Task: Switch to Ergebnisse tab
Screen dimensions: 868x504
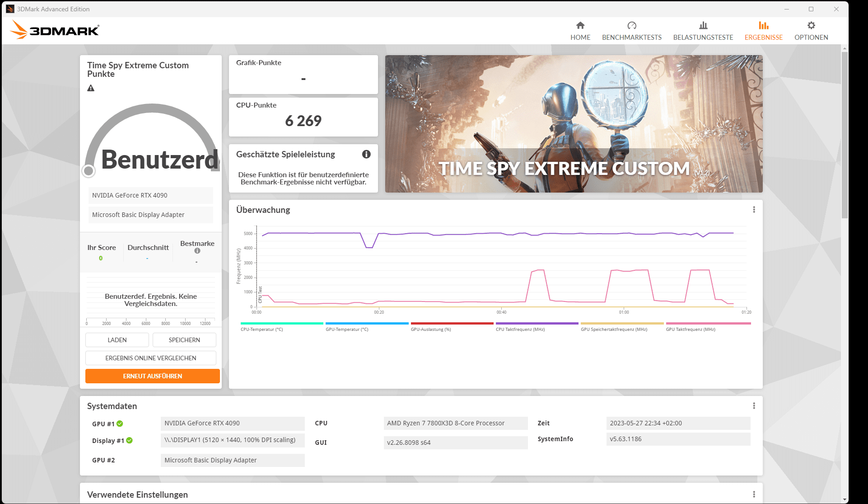Action: (763, 31)
